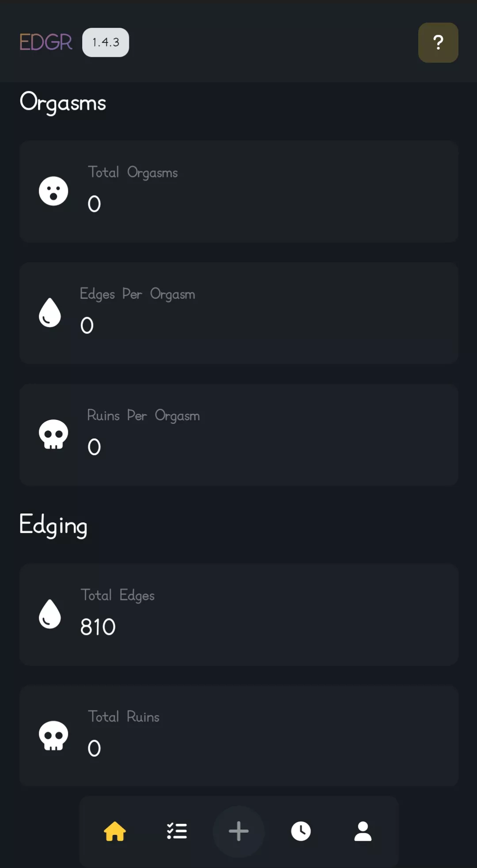Select the Edges Per Orgasm card label

coord(137,294)
